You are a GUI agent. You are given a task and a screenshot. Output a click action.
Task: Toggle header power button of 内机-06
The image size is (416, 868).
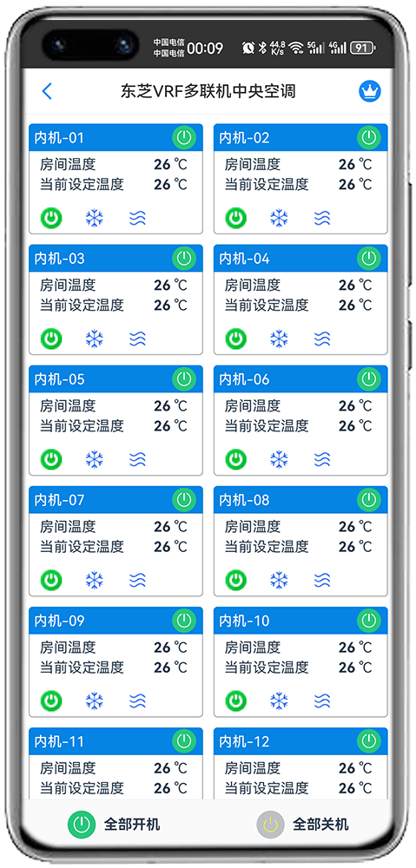pyautogui.click(x=368, y=378)
